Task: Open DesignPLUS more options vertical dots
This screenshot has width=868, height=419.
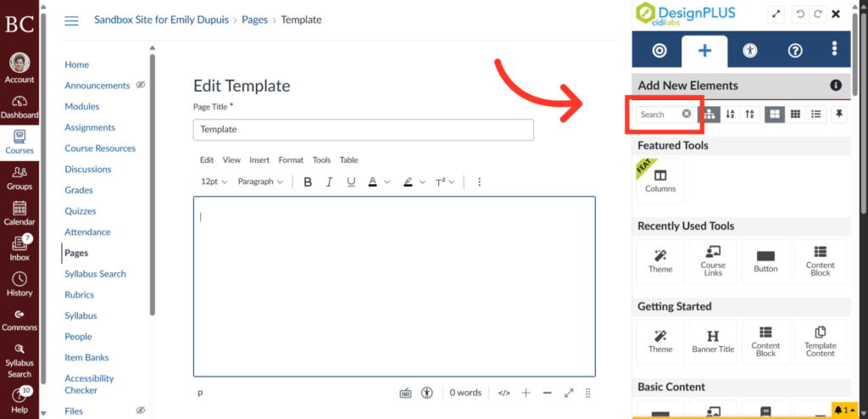Action: [835, 49]
